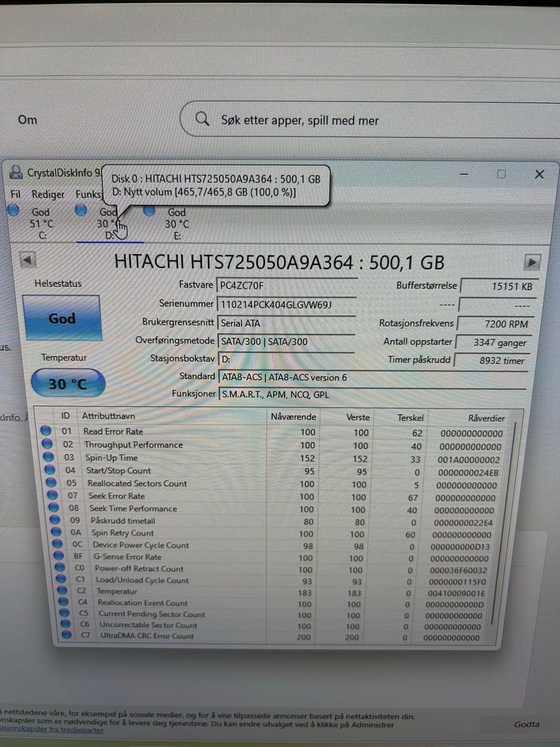
Task: Select the D: drive status orb
Action: point(81,210)
